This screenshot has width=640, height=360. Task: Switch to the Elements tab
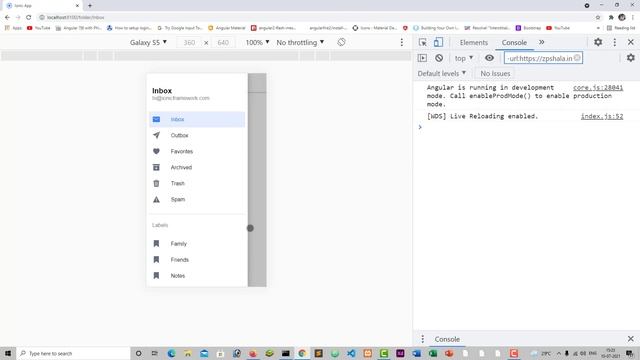473,42
